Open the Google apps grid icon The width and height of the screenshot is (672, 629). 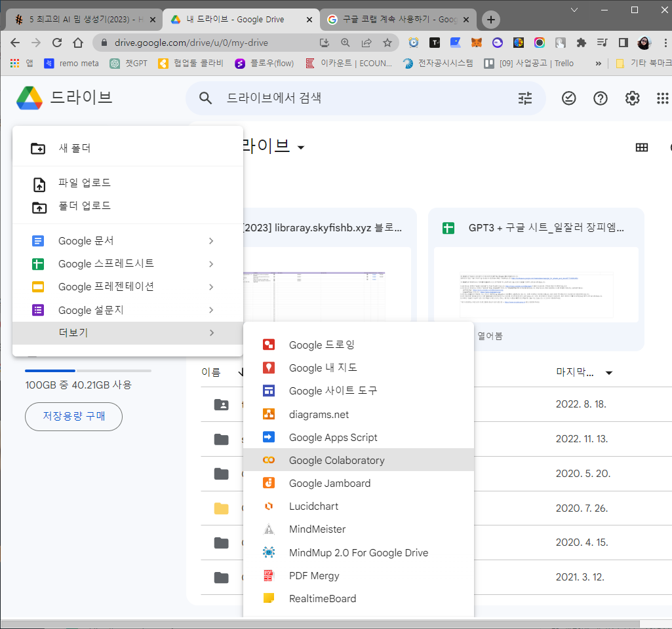click(x=663, y=98)
